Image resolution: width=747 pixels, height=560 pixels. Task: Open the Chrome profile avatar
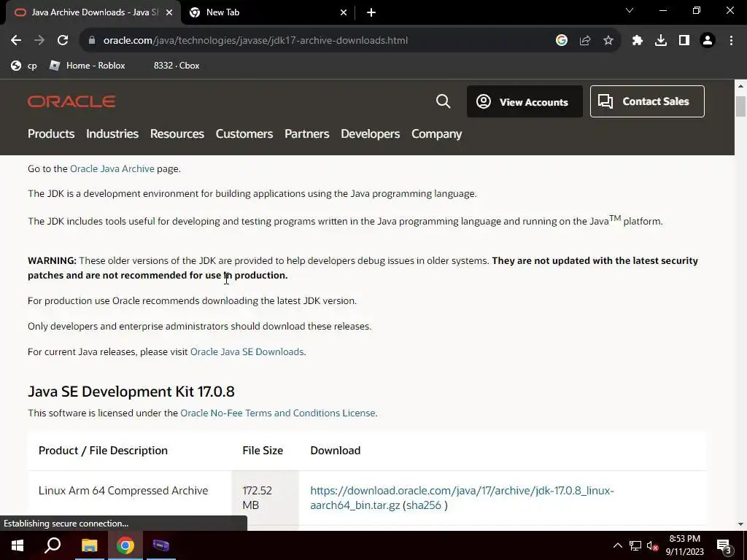click(x=708, y=41)
